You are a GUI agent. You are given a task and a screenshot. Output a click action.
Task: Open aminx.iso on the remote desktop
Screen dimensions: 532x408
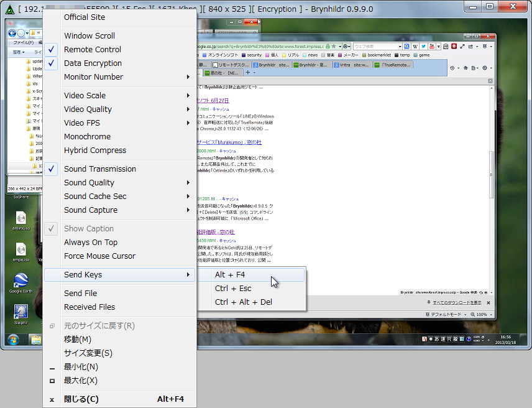tap(21, 221)
